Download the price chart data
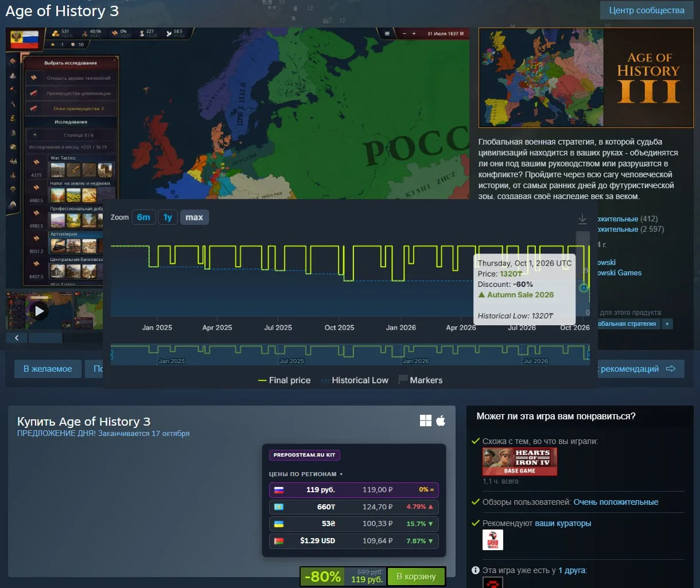This screenshot has width=700, height=588. pyautogui.click(x=582, y=219)
